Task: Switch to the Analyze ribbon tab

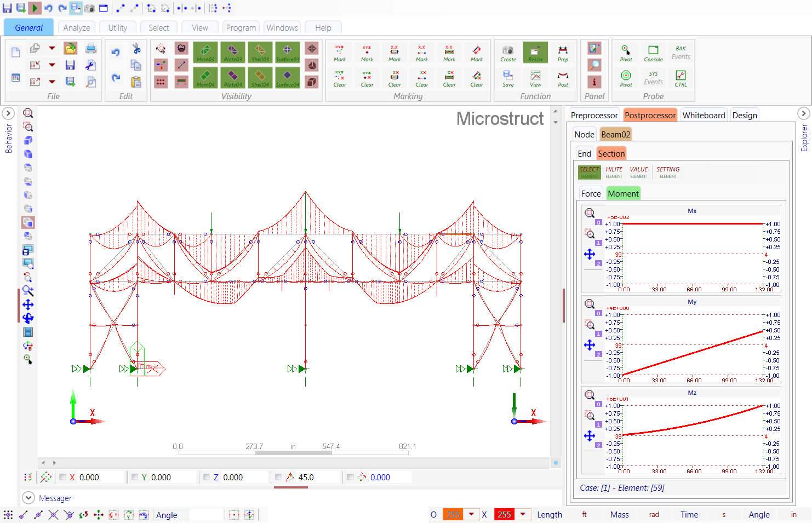Action: tap(77, 27)
